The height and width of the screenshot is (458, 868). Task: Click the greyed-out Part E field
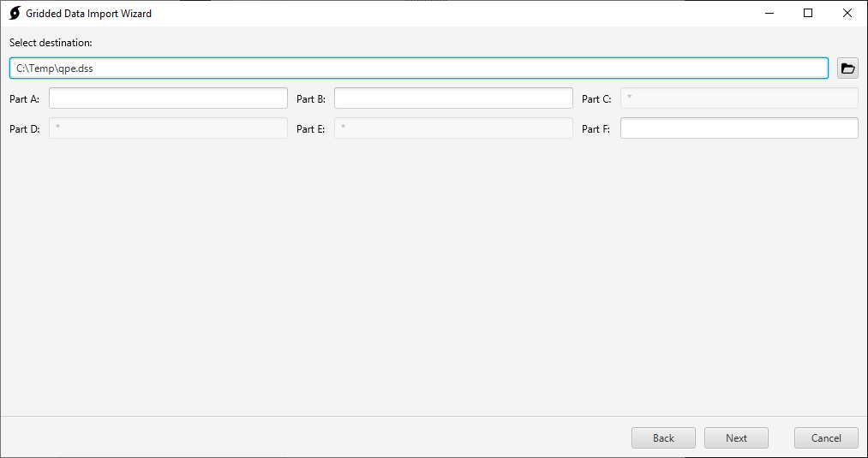(x=453, y=128)
